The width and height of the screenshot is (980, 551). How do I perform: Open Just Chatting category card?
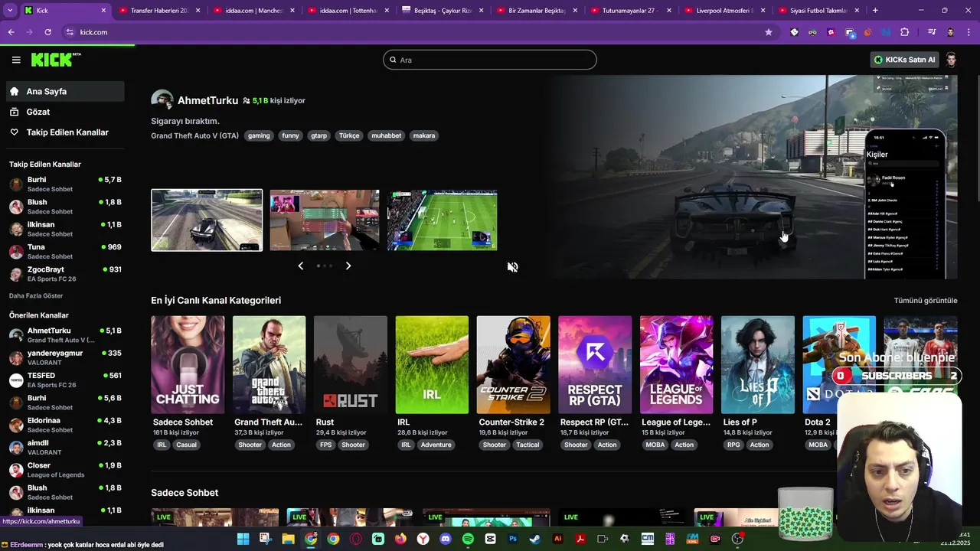188,365
